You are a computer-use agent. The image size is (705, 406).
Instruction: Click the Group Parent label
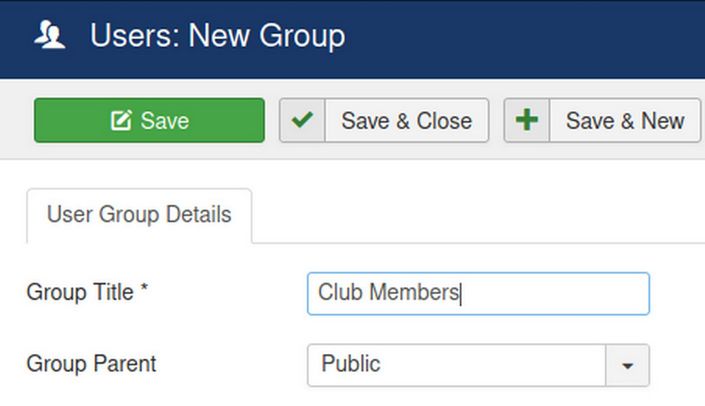pyautogui.click(x=91, y=364)
